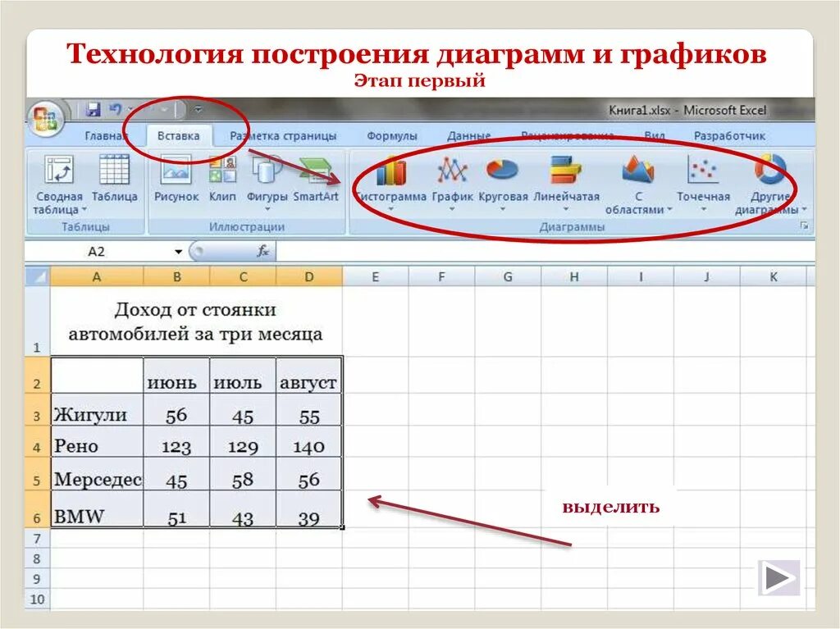Switch to the Данные ribbon tab
Screen dimensions: 840x629
(468, 133)
